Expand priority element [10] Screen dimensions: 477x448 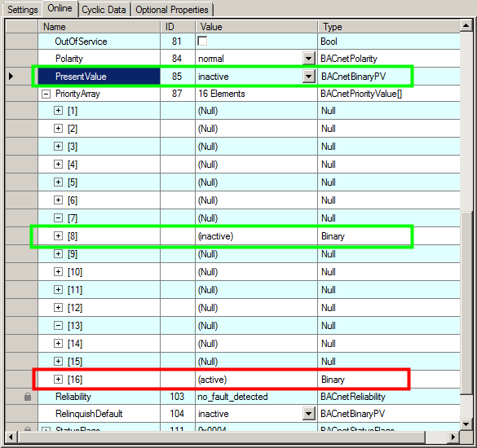(x=58, y=272)
